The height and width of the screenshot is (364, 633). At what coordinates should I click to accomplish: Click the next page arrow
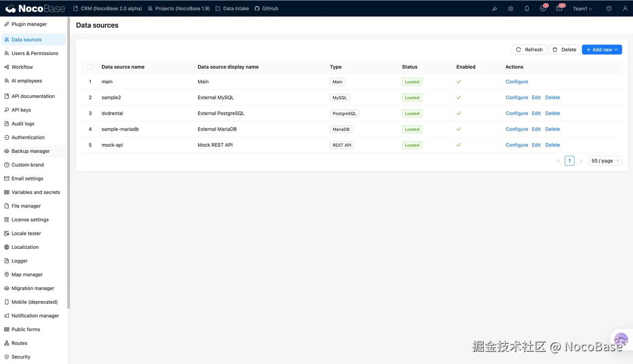click(x=581, y=161)
